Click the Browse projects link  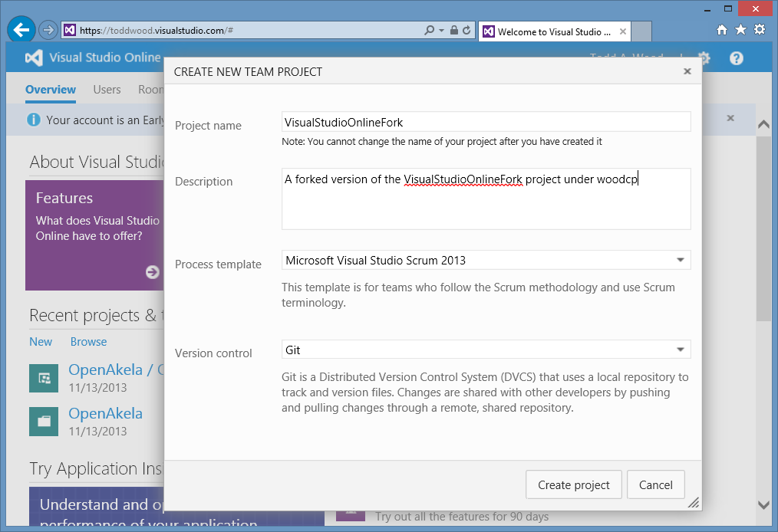coord(88,342)
